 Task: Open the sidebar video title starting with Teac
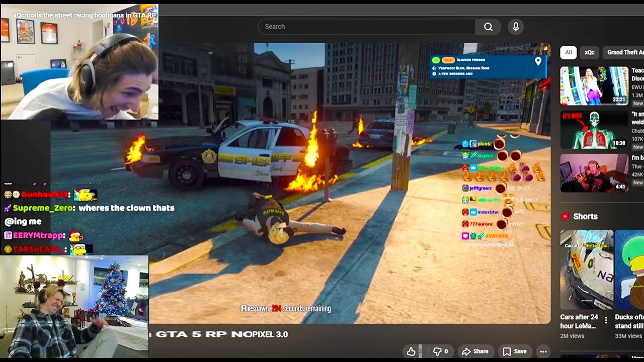click(x=637, y=74)
